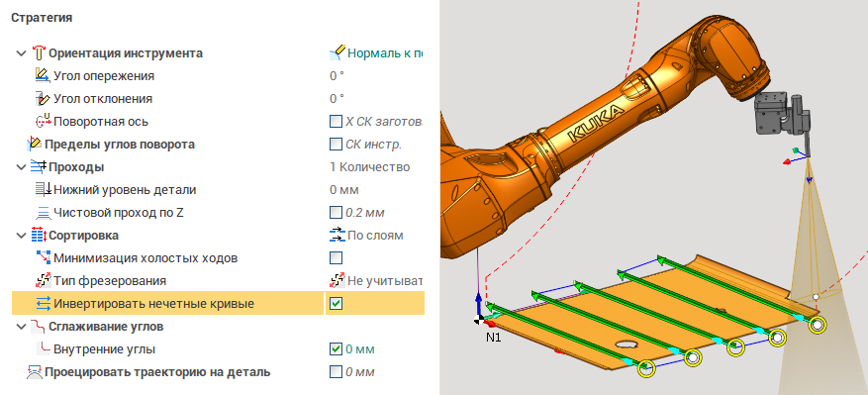Click the Тип фрезерования row icon
The height and width of the screenshot is (395, 868).
coord(43,281)
